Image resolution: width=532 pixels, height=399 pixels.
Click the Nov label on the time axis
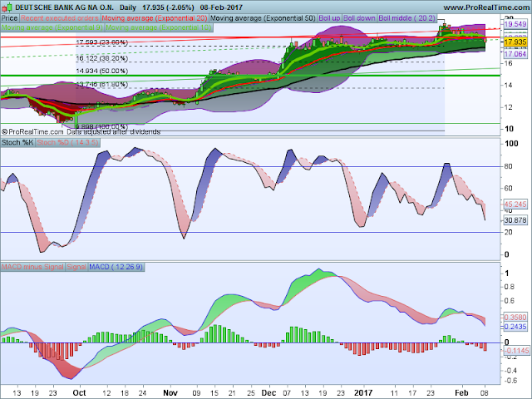tap(170, 392)
